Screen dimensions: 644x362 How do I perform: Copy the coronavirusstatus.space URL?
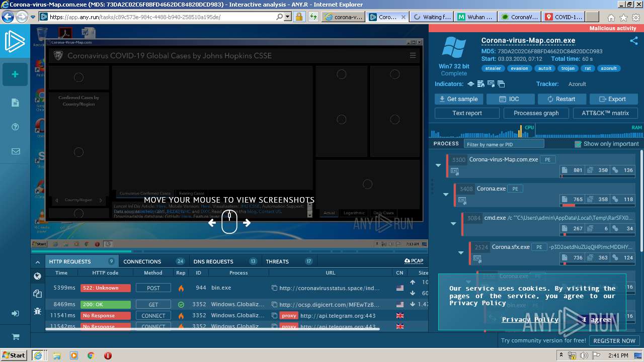click(x=274, y=288)
